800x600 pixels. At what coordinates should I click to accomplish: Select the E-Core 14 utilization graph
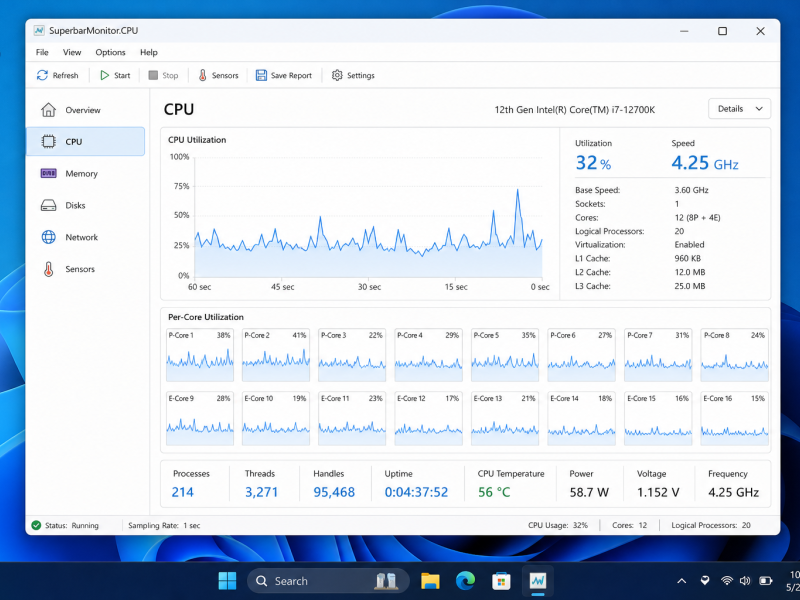581,418
